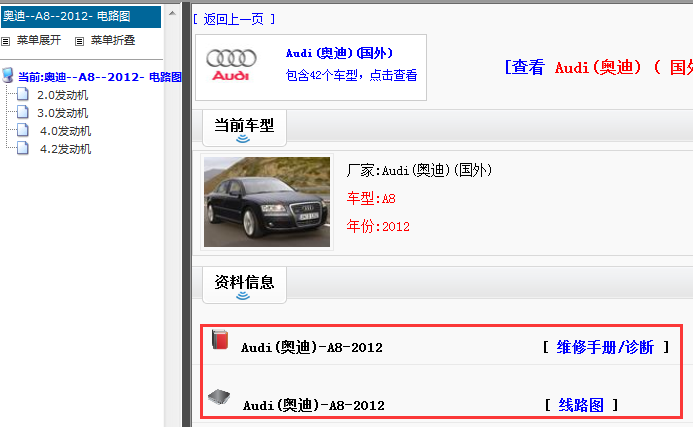This screenshot has height=427, width=693.
Task: Click the page icon next to 4.0发动机
Action: 23,130
